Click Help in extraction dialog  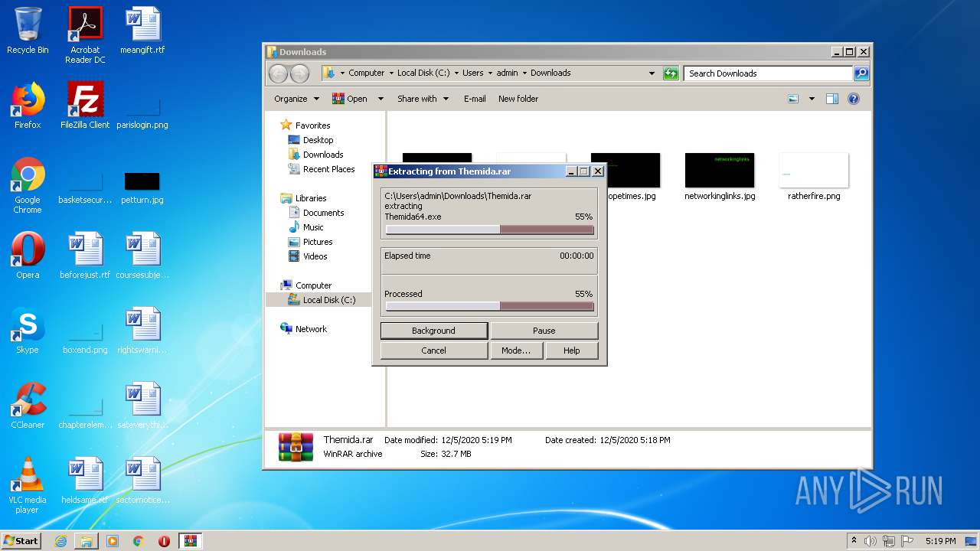(x=572, y=350)
